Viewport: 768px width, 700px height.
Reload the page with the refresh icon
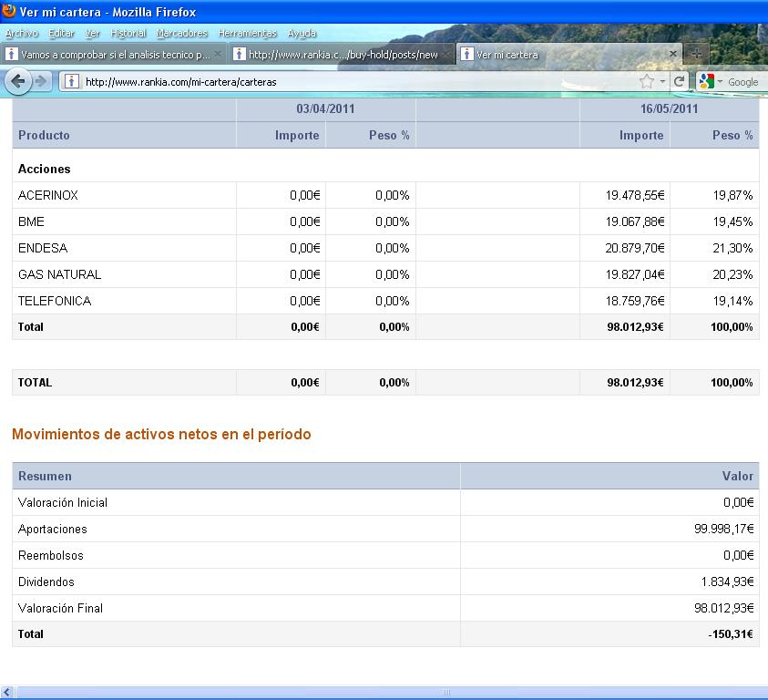coord(679,81)
